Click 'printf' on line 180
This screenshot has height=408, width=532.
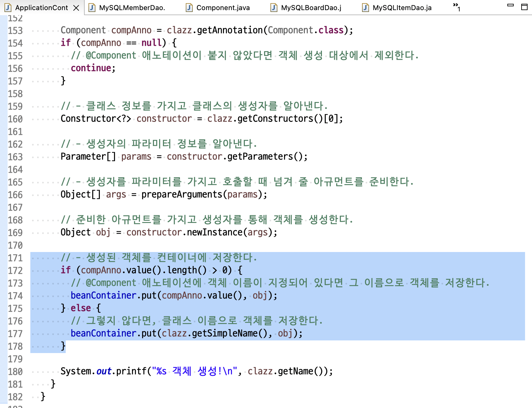point(131,371)
